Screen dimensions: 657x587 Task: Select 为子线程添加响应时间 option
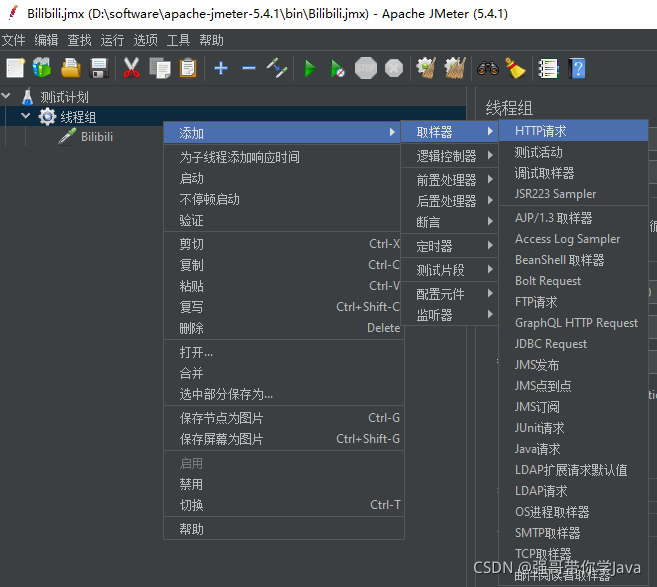[x=284, y=158]
